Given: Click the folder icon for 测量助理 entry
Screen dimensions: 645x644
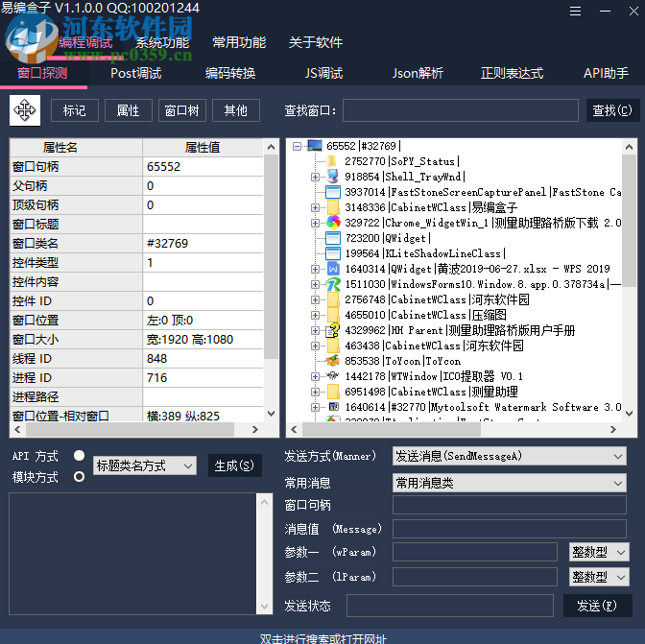Looking at the screenshot, I should 333,392.
